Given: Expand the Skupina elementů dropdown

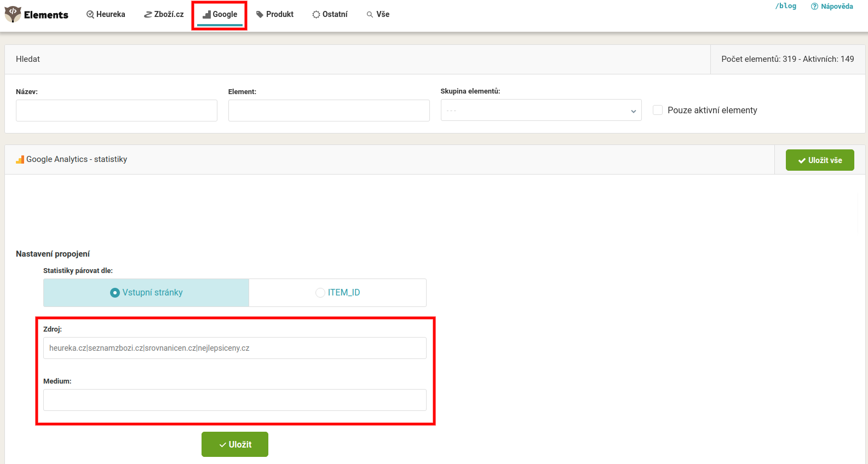Looking at the screenshot, I should pyautogui.click(x=541, y=110).
